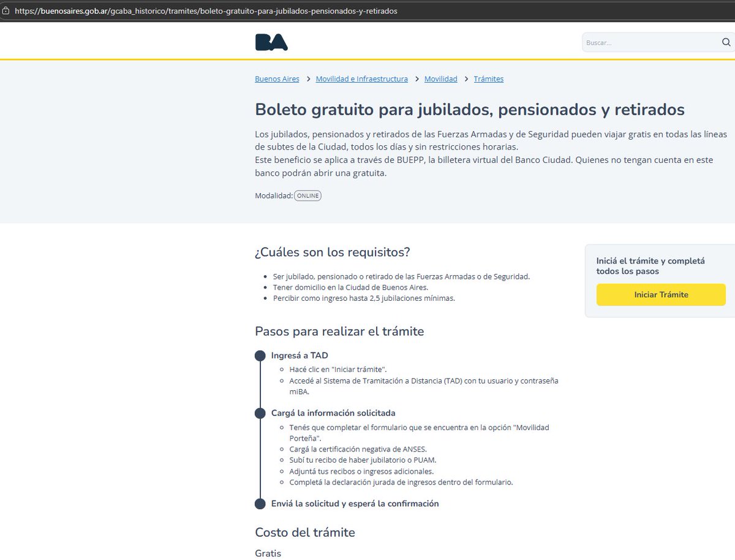Open the Movilidad breadcrumb link
735x560 pixels.
click(440, 79)
